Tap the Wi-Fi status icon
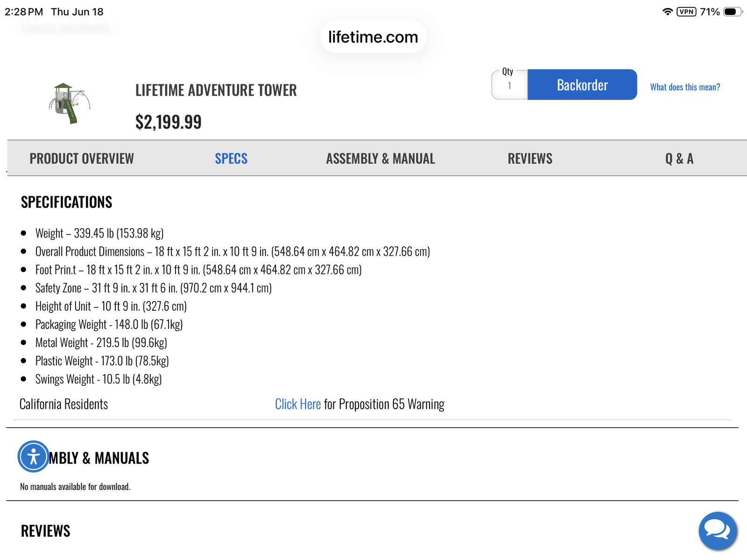 pyautogui.click(x=668, y=12)
